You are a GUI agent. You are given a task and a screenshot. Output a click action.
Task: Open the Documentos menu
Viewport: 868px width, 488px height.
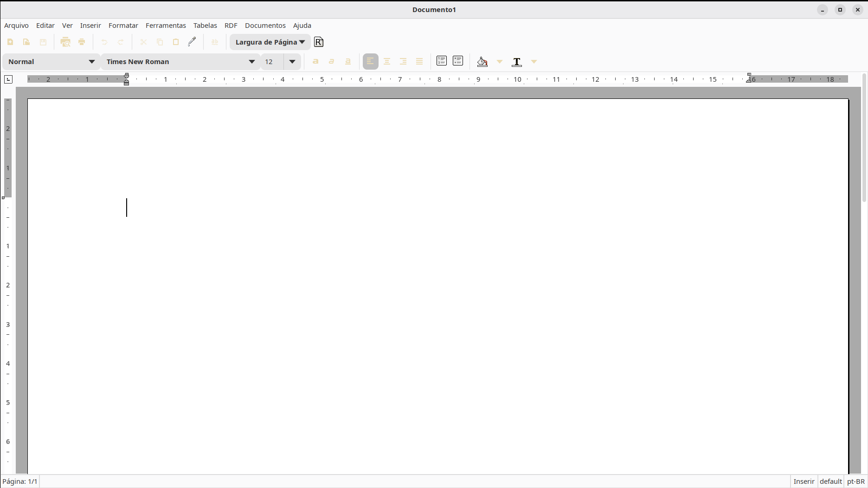265,26
